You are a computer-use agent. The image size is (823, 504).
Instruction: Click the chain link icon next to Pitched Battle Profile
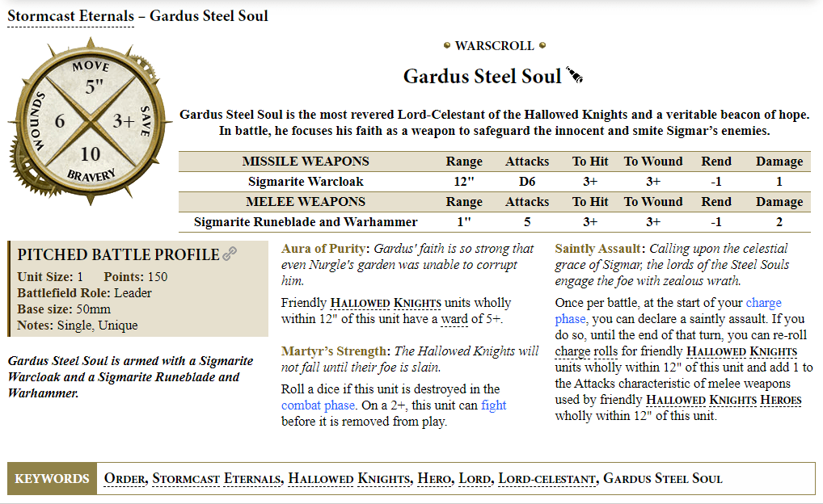coord(230,254)
